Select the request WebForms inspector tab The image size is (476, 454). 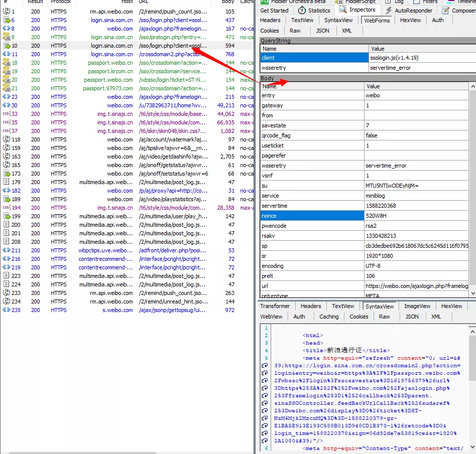[x=377, y=21]
